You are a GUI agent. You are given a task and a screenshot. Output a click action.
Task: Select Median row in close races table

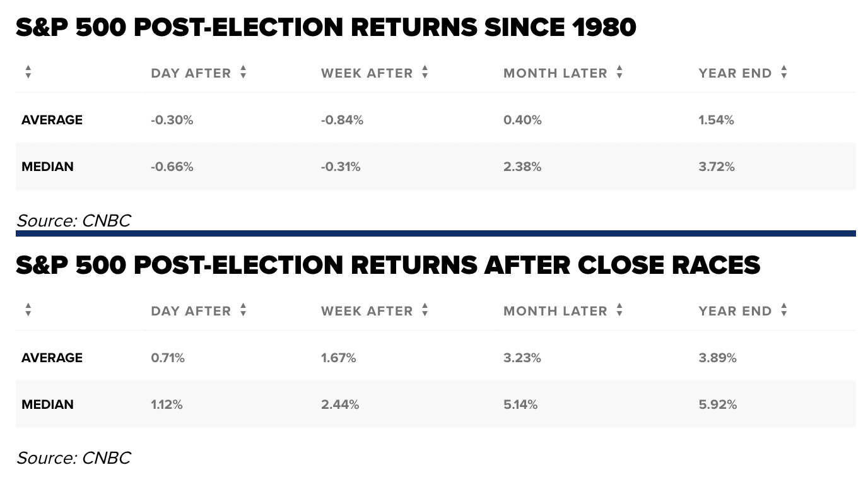click(436, 404)
